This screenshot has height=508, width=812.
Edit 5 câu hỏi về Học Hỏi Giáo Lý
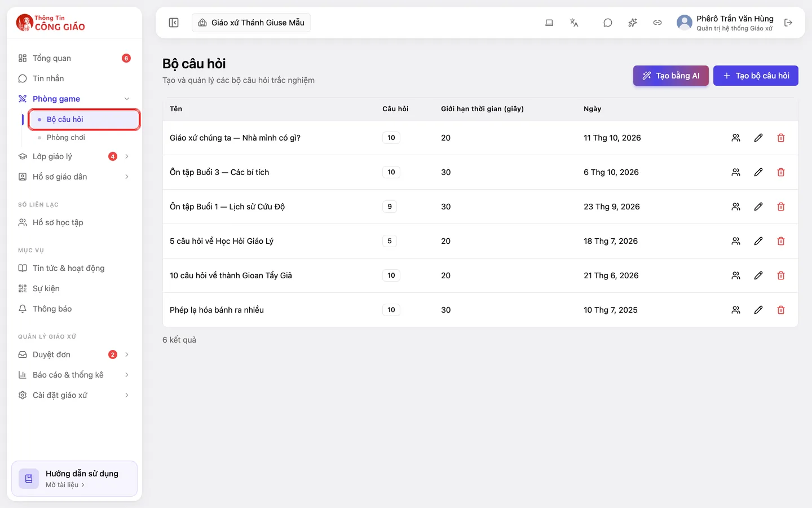[x=758, y=241]
